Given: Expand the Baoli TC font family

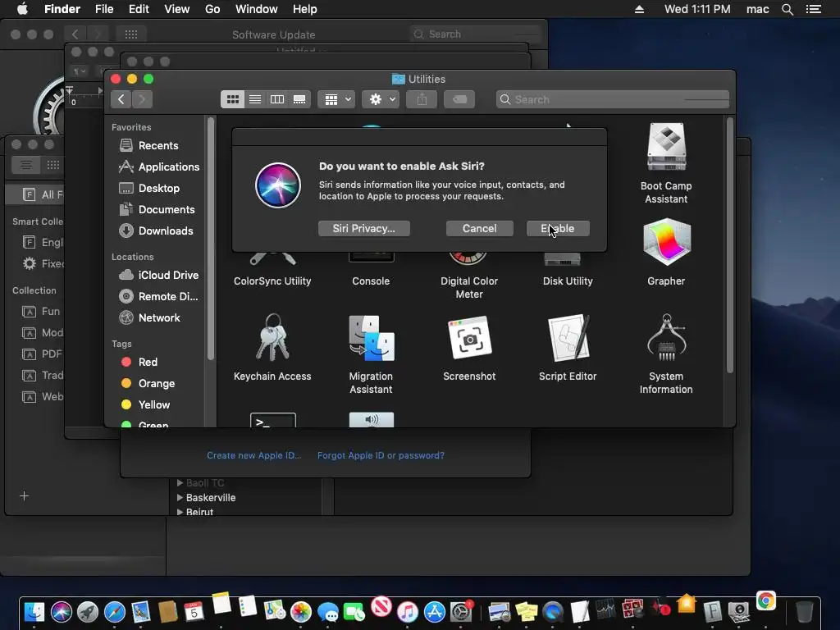Looking at the screenshot, I should click(x=180, y=482).
